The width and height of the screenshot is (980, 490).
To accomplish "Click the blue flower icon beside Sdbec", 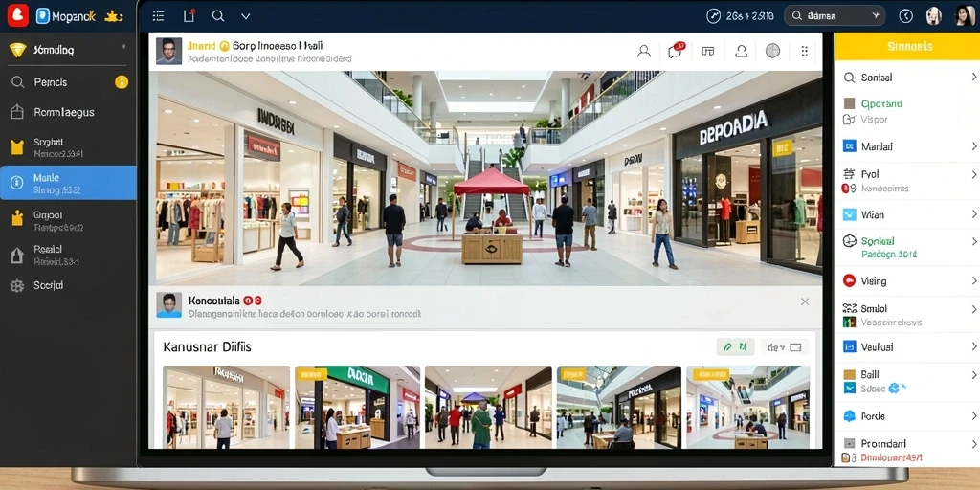I will (x=894, y=389).
